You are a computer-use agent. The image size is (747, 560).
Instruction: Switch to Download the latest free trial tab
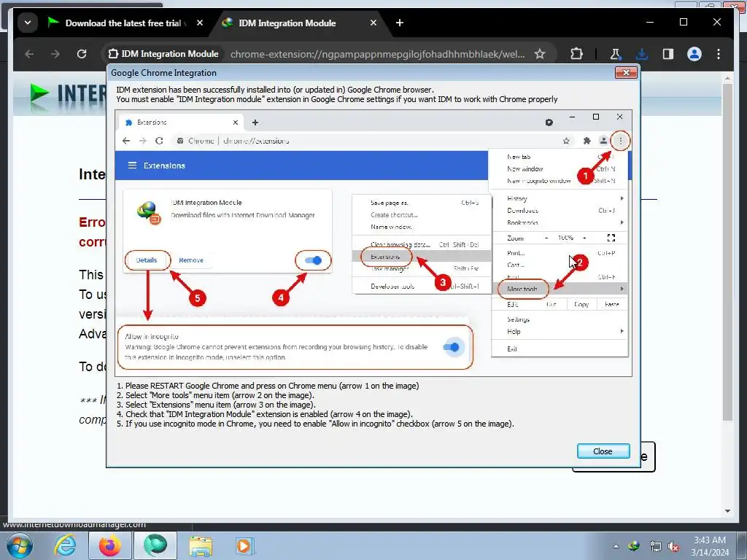click(x=125, y=23)
